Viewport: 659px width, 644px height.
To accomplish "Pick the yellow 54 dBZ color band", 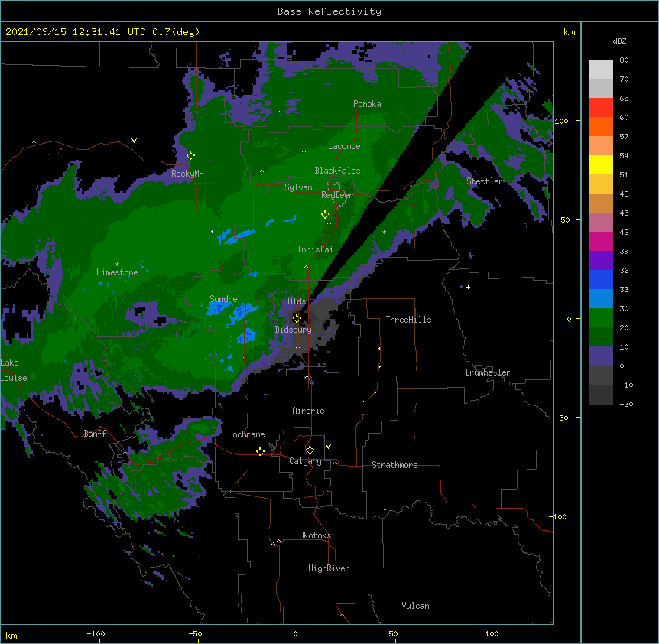I will point(601,164).
